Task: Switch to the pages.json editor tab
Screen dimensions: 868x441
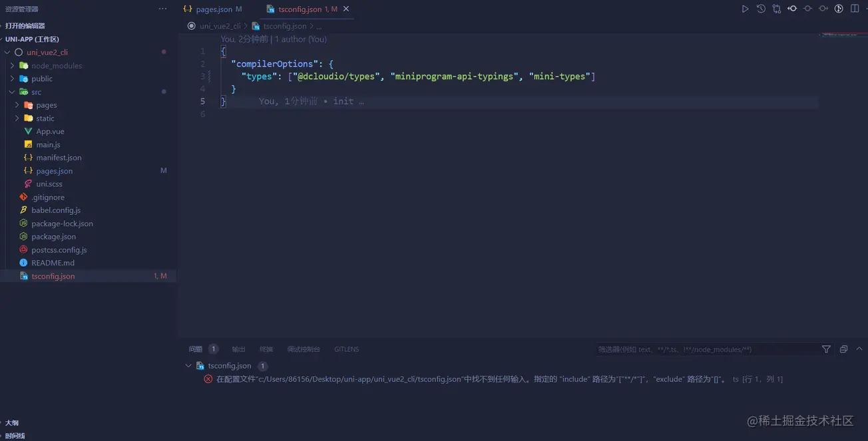Action: click(214, 9)
